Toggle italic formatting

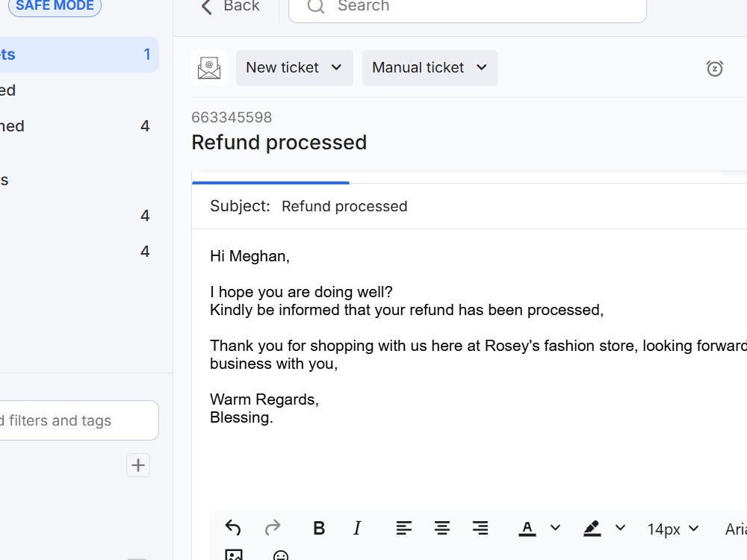(x=357, y=528)
